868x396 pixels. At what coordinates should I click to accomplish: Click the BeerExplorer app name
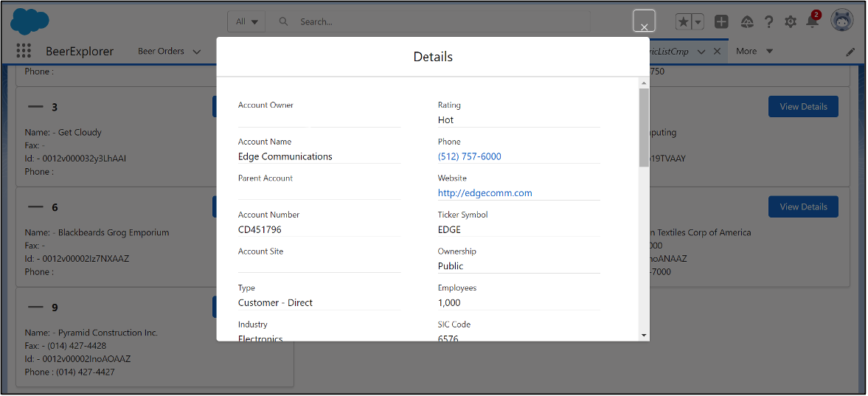coord(80,52)
